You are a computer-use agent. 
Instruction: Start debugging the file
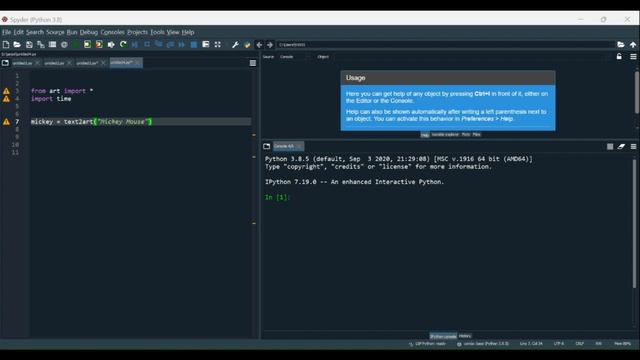coord(135,44)
